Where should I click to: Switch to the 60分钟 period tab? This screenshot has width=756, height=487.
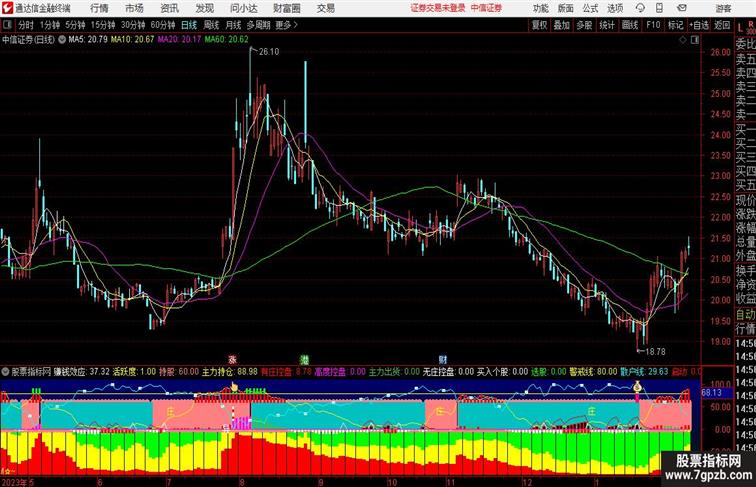163,25
